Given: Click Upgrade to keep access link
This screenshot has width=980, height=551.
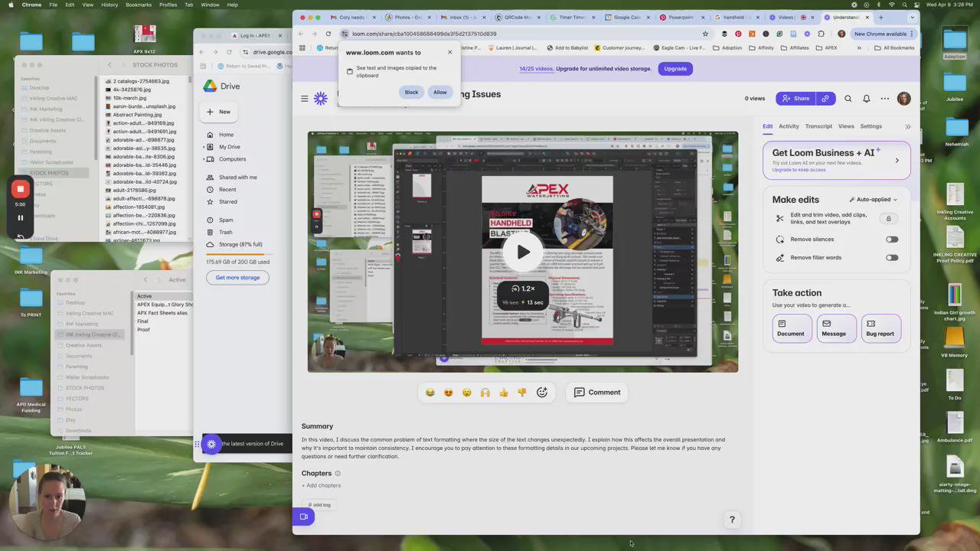Looking at the screenshot, I should coord(799,170).
